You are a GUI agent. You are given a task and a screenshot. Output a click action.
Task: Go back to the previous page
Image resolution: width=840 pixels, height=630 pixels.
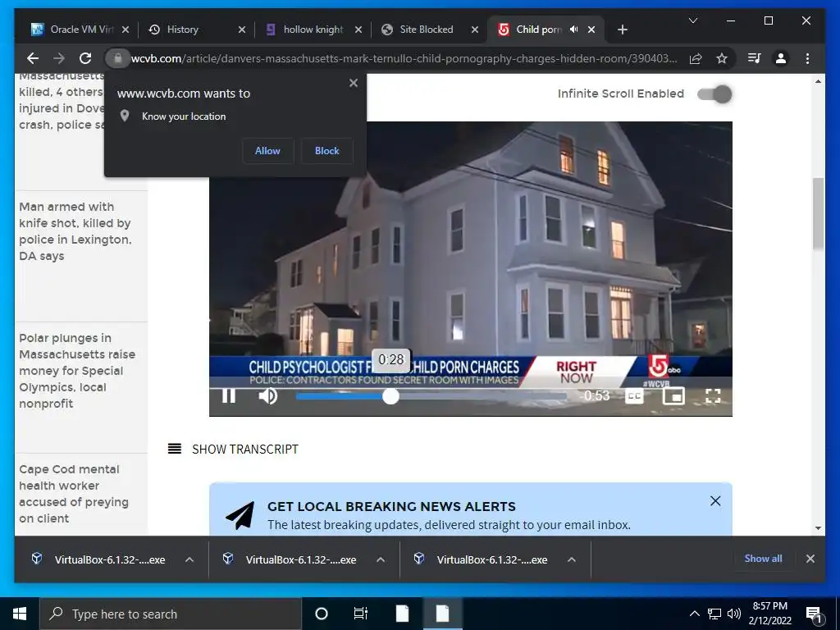tap(33, 58)
